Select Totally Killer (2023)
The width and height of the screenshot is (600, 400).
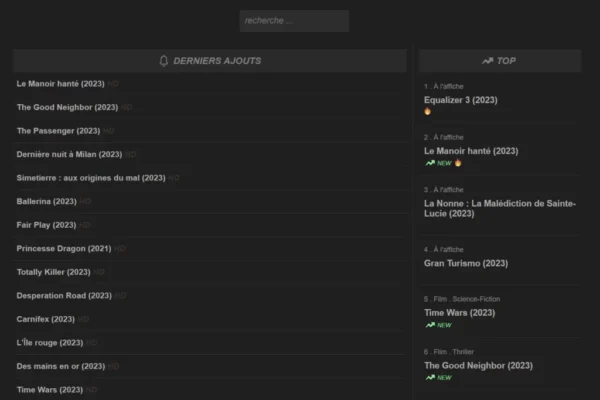point(54,272)
